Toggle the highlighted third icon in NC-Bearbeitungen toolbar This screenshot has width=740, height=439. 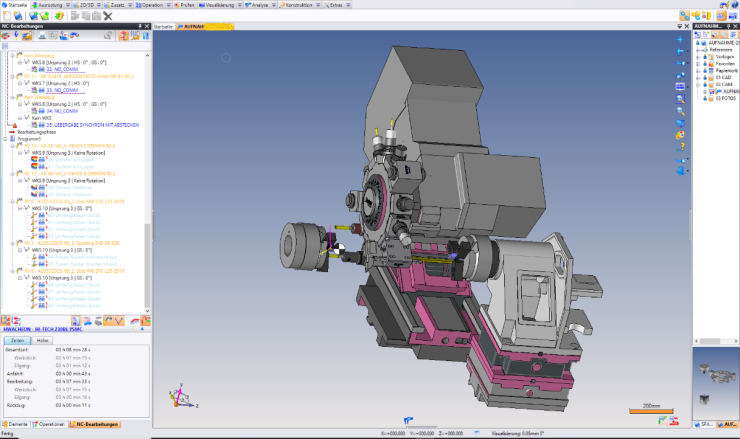tap(27, 36)
